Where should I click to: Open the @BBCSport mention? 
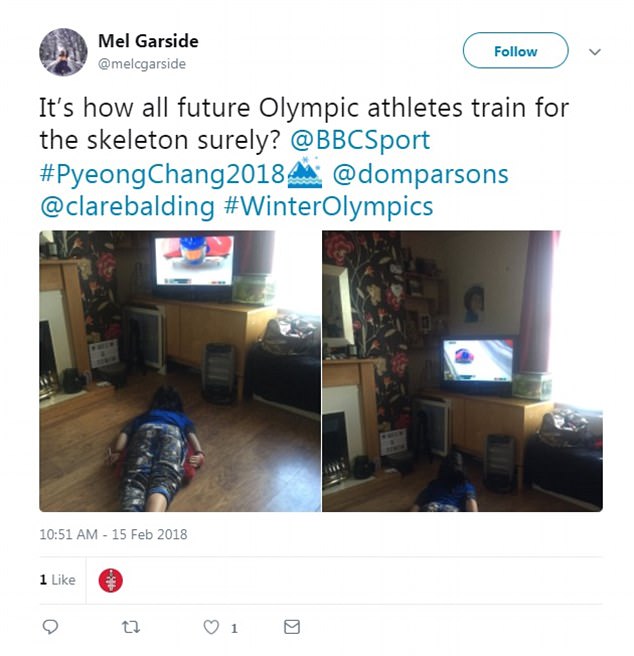pyautogui.click(x=360, y=140)
